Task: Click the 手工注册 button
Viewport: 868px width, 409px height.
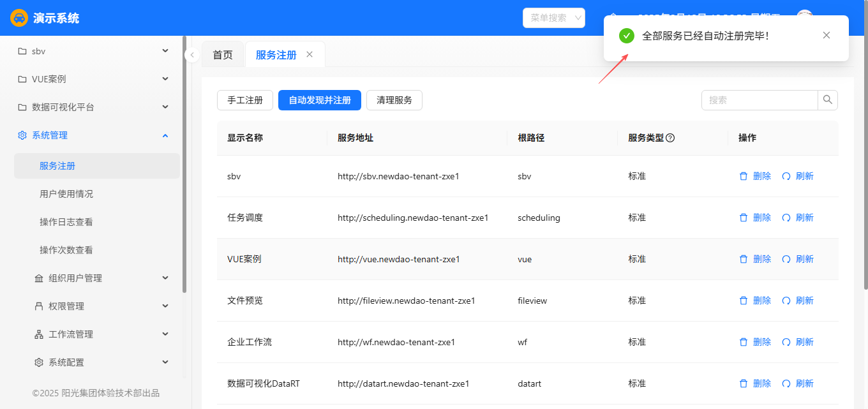Action: (245, 100)
